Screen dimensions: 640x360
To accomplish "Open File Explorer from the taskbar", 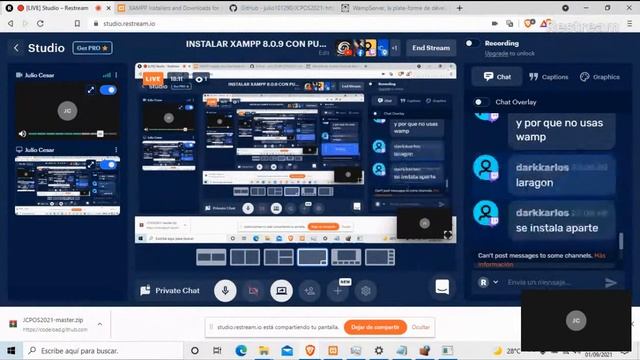I will [x=264, y=351].
